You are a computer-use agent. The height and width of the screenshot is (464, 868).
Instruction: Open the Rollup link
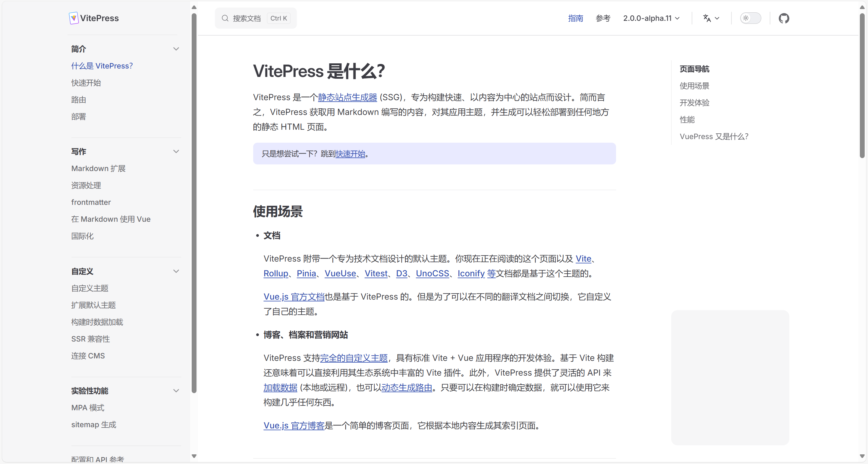tap(276, 273)
